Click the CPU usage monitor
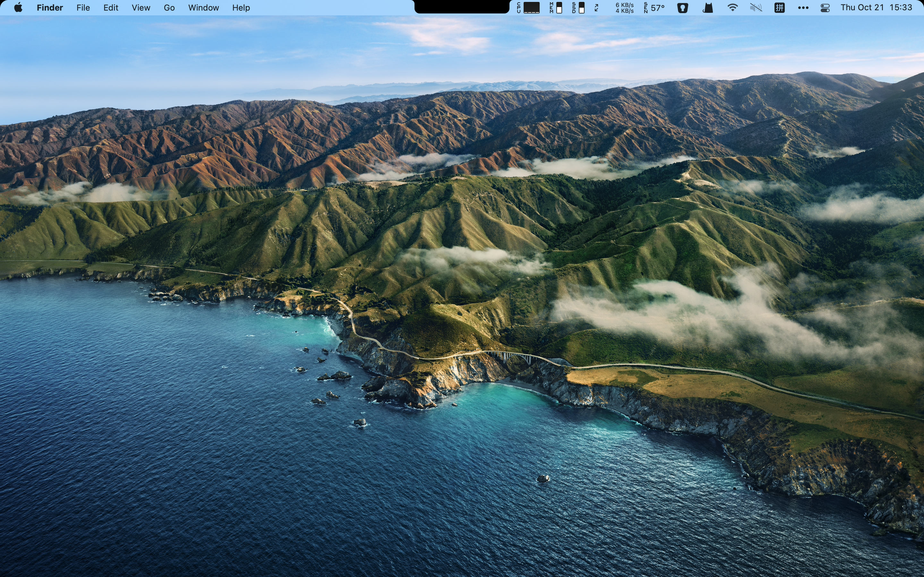The image size is (924, 577). click(x=528, y=8)
